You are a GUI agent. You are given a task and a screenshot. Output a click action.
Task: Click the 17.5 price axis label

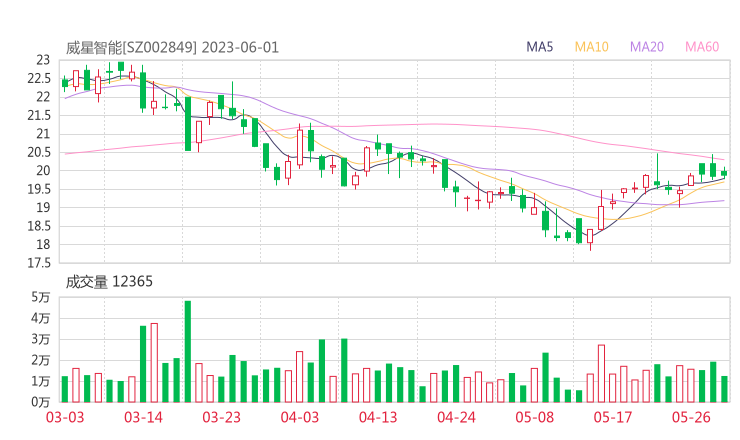pos(39,262)
